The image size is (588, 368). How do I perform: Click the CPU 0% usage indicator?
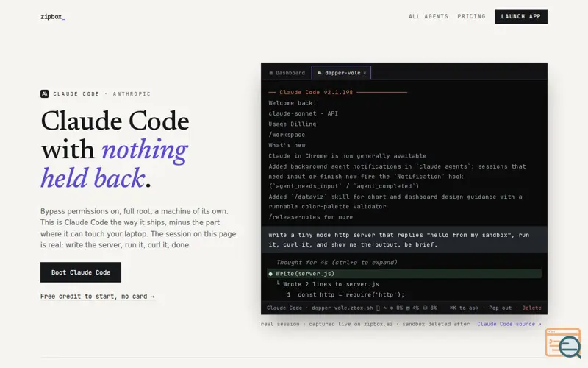[x=396, y=308]
